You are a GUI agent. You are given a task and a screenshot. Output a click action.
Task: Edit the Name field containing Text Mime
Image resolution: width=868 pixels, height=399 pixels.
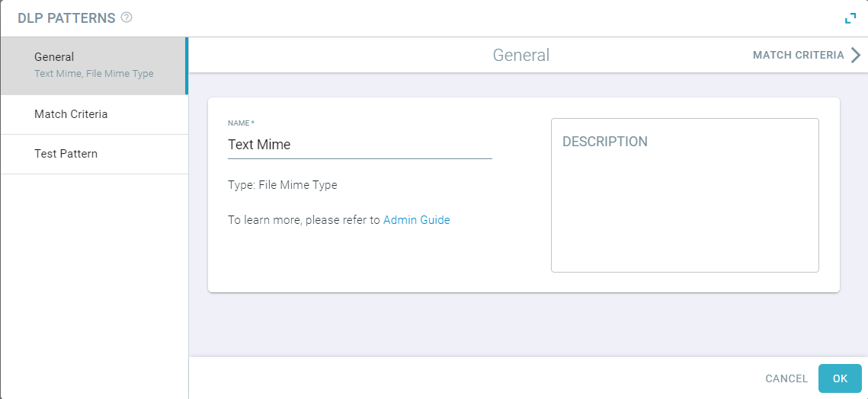[x=360, y=145]
